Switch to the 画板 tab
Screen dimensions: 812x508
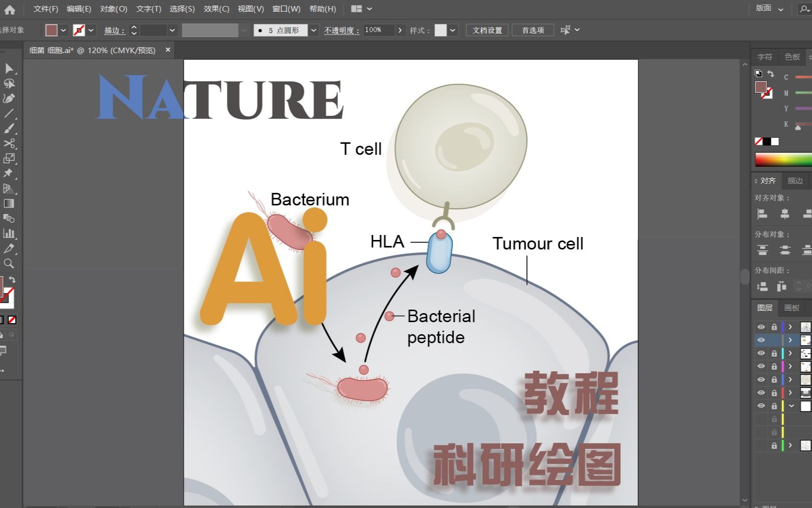791,308
